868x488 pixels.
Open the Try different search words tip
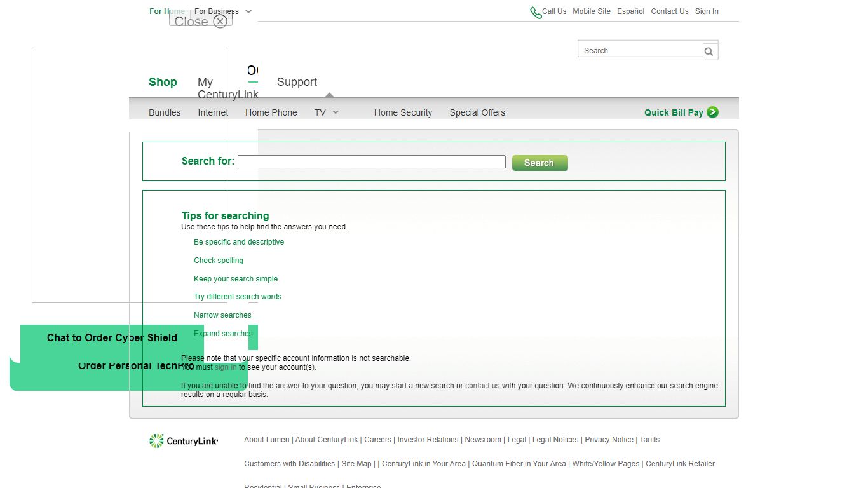tap(238, 297)
